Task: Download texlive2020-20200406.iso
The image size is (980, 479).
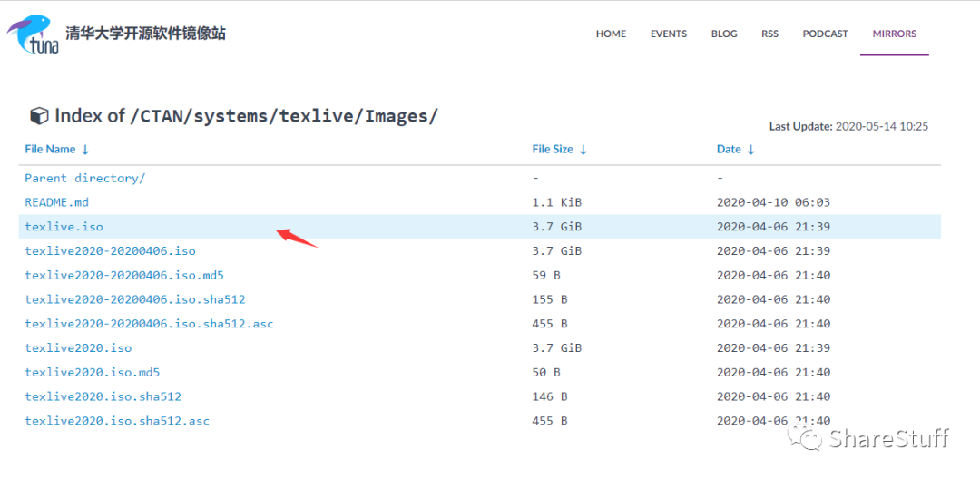Action: pyautogui.click(x=110, y=251)
